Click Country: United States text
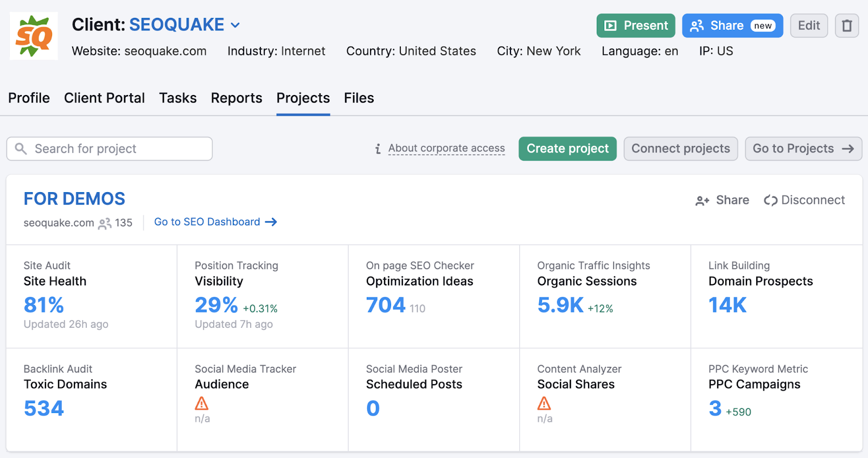This screenshot has height=458, width=868. click(411, 51)
